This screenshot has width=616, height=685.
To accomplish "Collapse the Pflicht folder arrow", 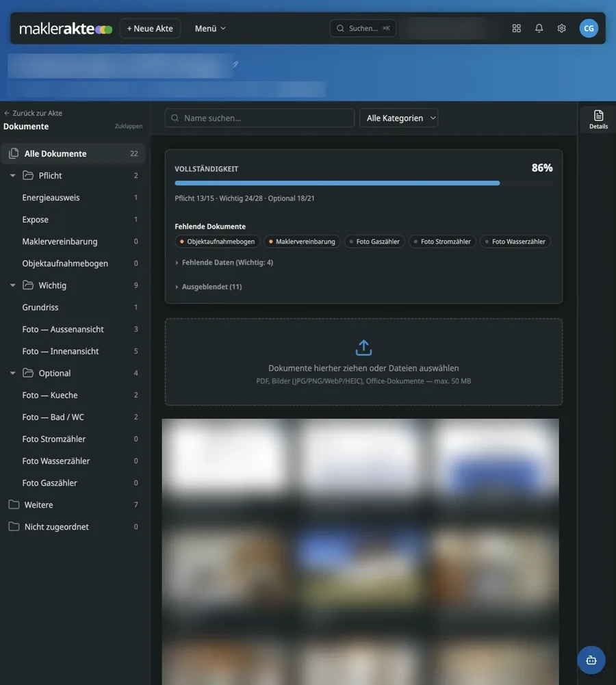I will click(13, 176).
